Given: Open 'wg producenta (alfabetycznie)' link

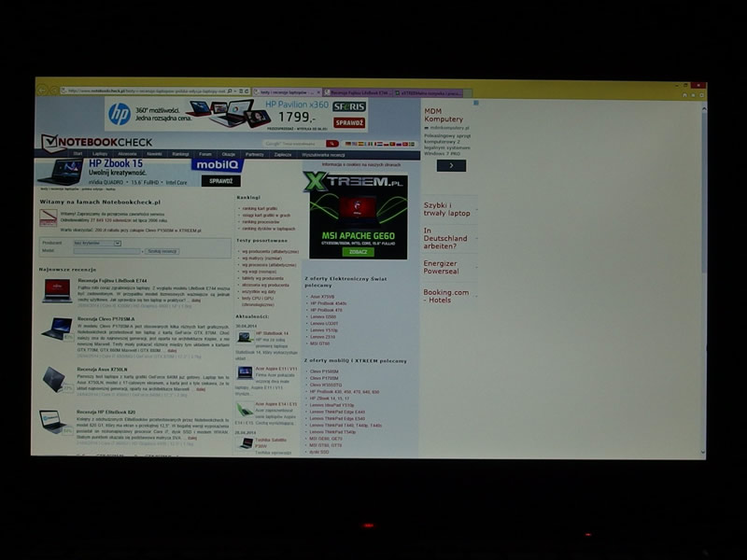Looking at the screenshot, I should 270,251.
